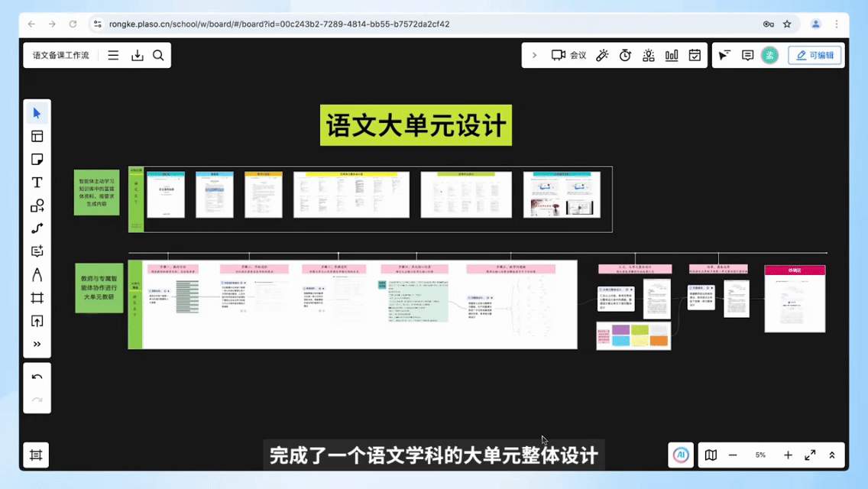Open the minimap icon
This screenshot has width=868, height=489.
click(711, 455)
